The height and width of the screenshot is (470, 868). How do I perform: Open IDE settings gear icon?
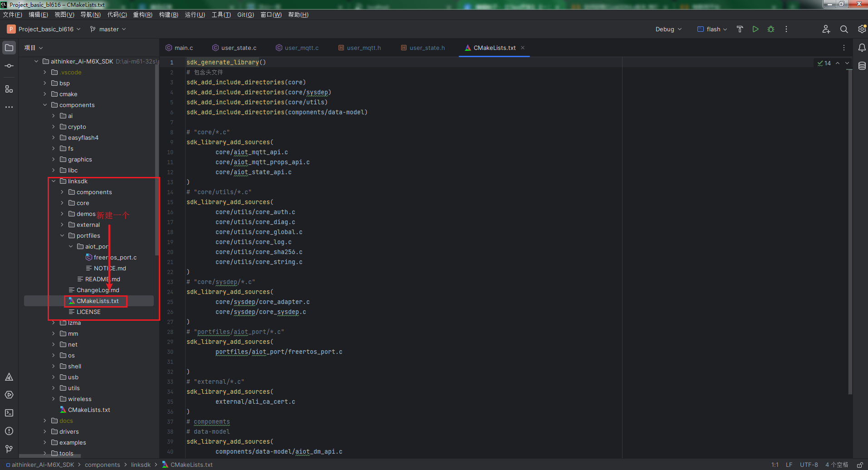click(862, 29)
